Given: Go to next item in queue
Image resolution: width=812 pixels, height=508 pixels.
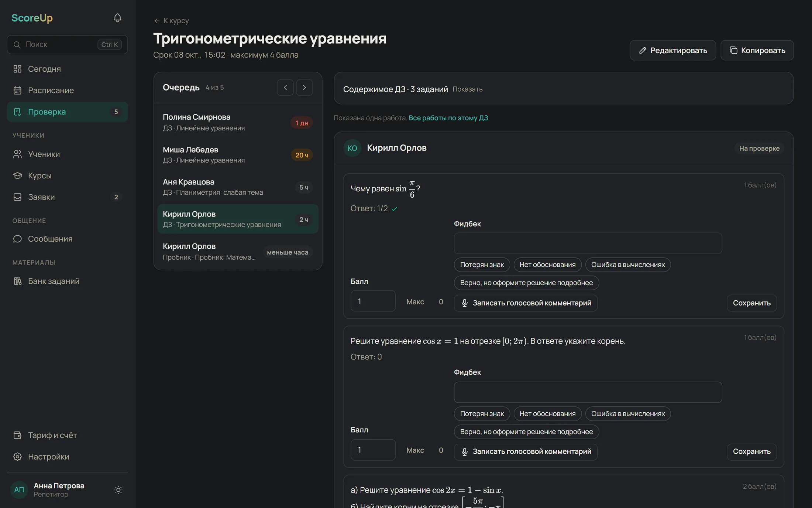Looking at the screenshot, I should 304,88.
